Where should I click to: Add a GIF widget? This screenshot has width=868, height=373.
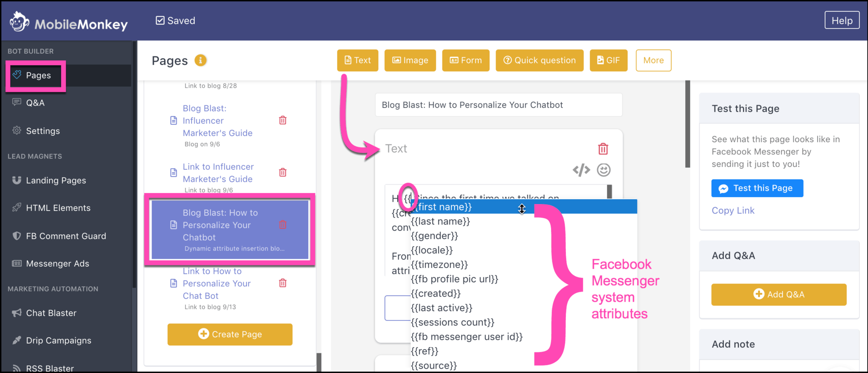tap(608, 61)
